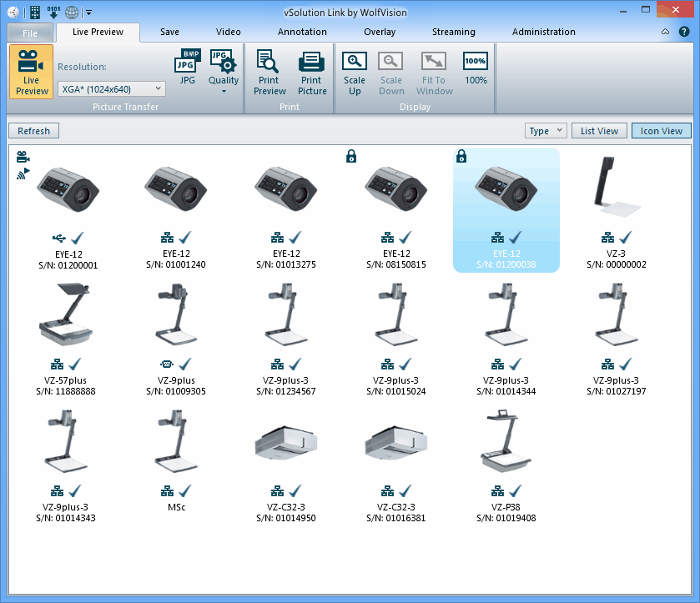
Task: Refresh the device list
Action: tap(34, 131)
